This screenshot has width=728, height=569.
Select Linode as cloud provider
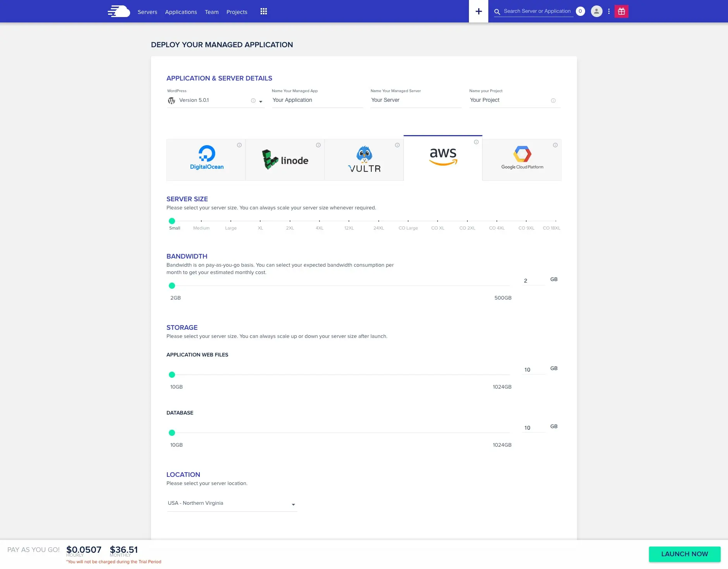point(285,160)
